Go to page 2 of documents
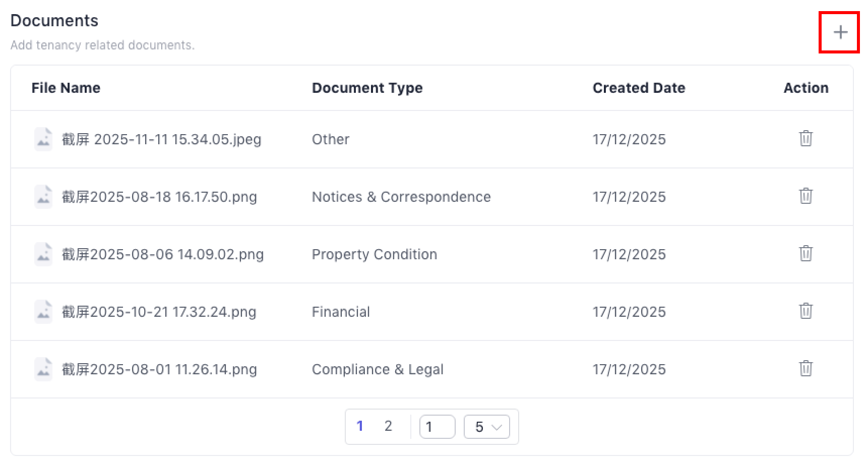Screen dimensions: 868x457 pos(388,426)
